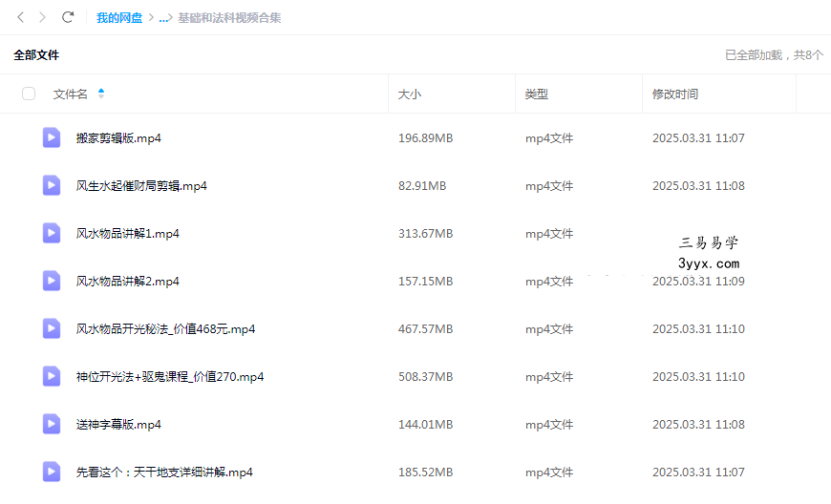
Task: Click video icon of 风水物品讲解1.mp4
Action: click(x=52, y=233)
